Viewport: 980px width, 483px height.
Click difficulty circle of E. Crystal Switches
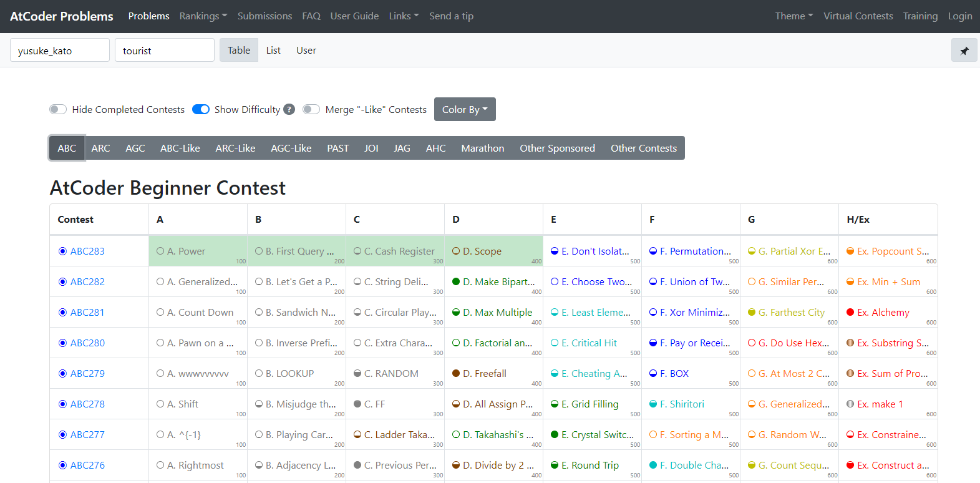pyautogui.click(x=555, y=434)
